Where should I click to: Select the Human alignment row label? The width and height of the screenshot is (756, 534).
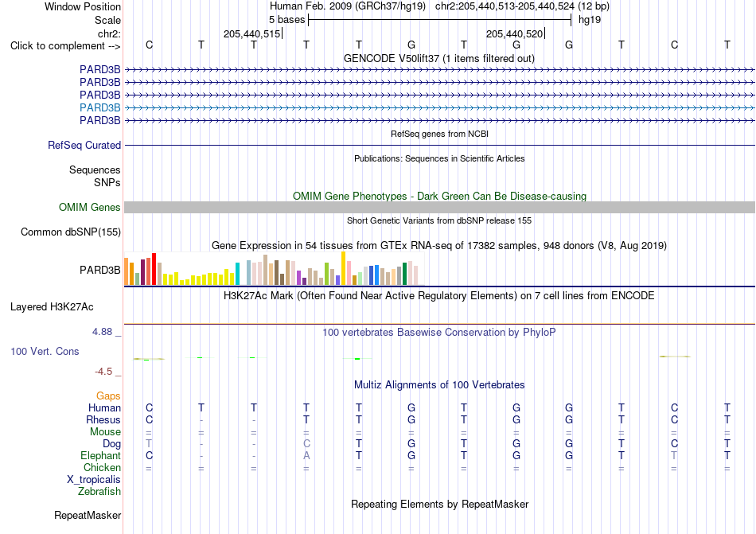pyautogui.click(x=104, y=407)
